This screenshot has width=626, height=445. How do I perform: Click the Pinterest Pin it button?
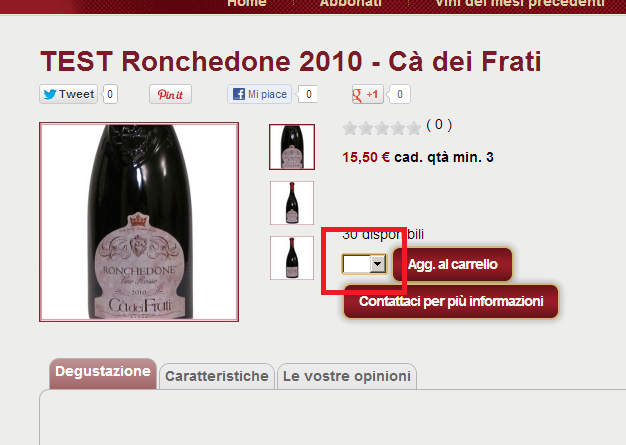170,94
